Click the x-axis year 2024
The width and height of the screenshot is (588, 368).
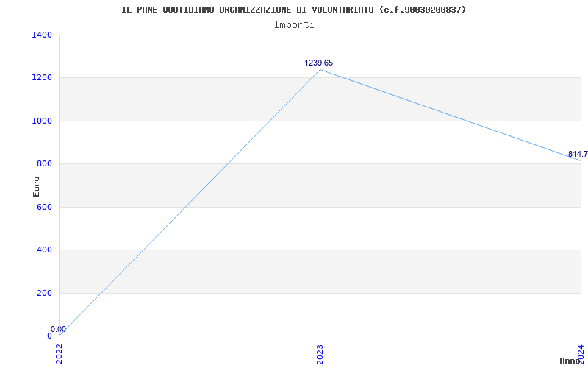tap(581, 354)
